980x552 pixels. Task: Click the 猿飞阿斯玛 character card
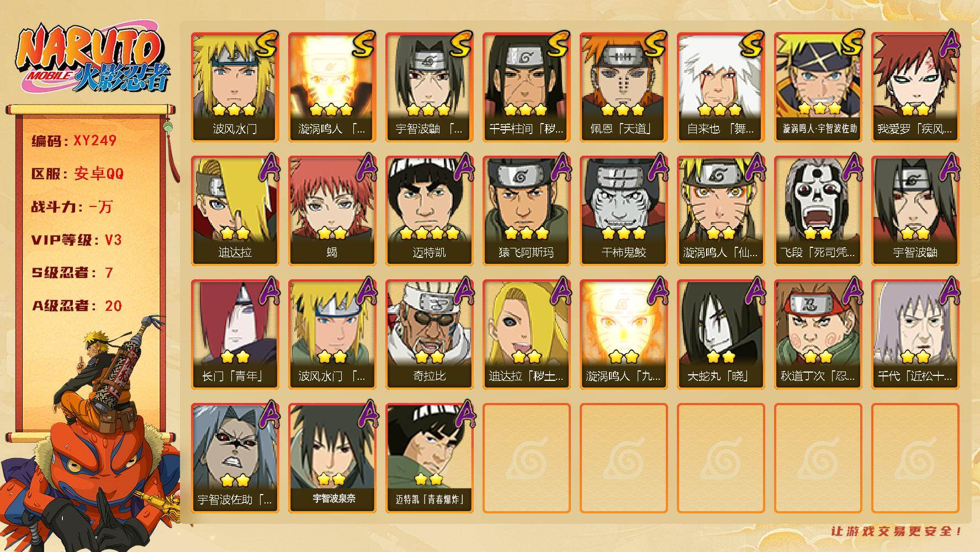(x=526, y=211)
